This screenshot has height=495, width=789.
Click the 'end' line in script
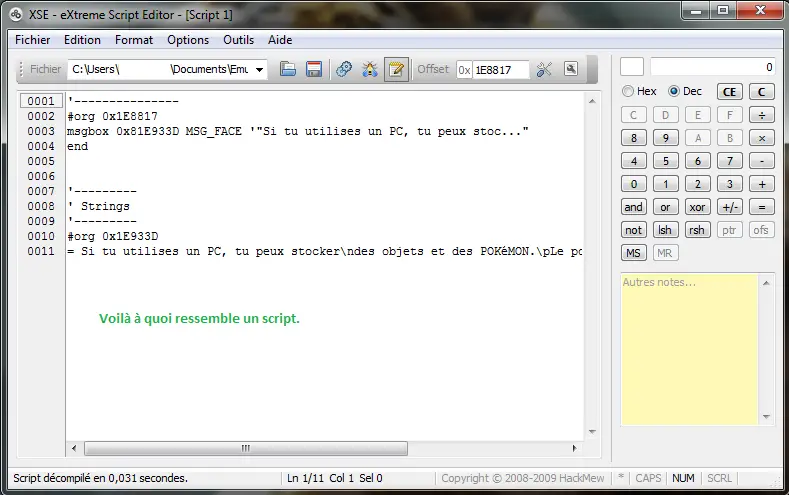point(77,146)
